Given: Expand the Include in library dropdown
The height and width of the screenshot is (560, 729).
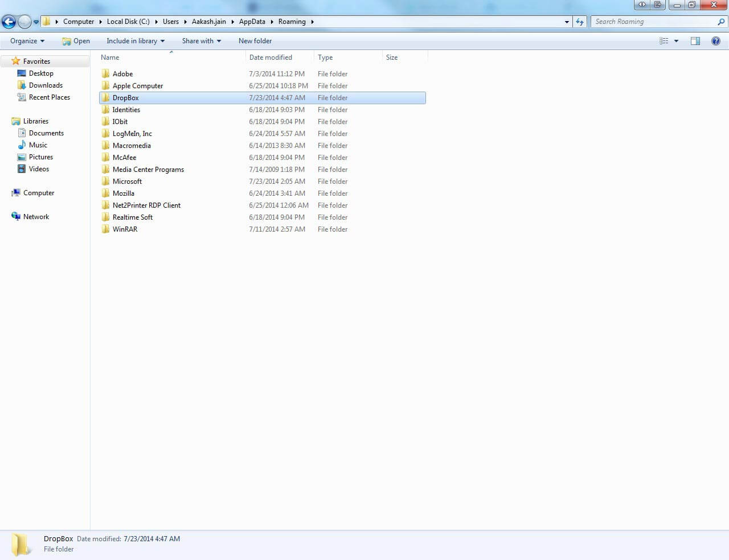Looking at the screenshot, I should point(136,41).
